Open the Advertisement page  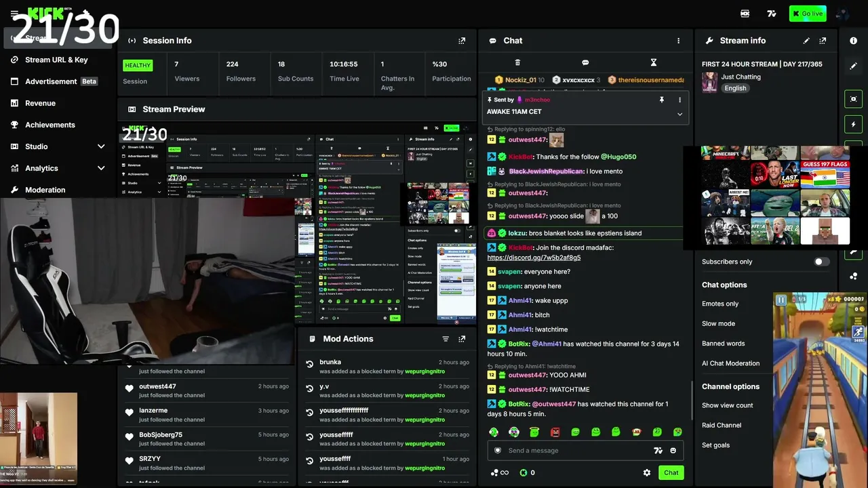[x=56, y=81]
